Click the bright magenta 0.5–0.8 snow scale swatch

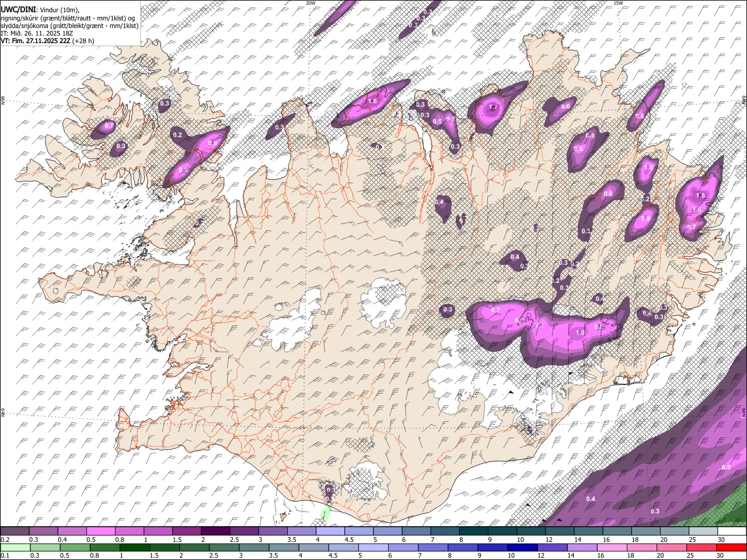[100, 531]
